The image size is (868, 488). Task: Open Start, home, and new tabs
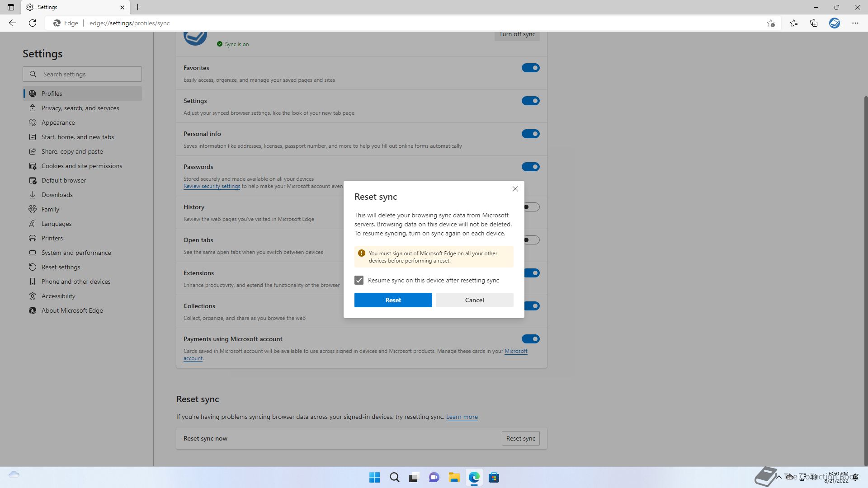click(82, 137)
